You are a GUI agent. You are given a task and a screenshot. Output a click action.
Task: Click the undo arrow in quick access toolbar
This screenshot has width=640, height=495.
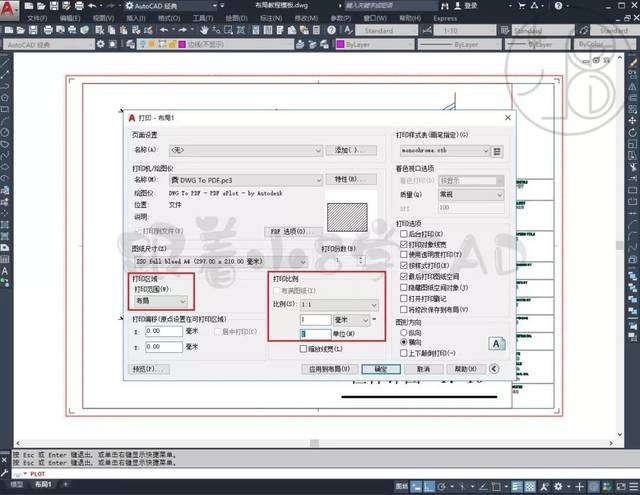click(x=92, y=6)
